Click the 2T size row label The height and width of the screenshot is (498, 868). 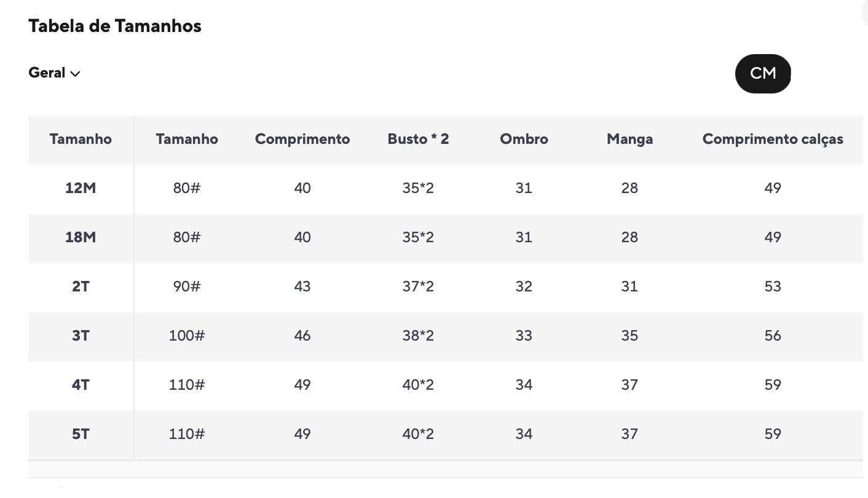(x=81, y=287)
